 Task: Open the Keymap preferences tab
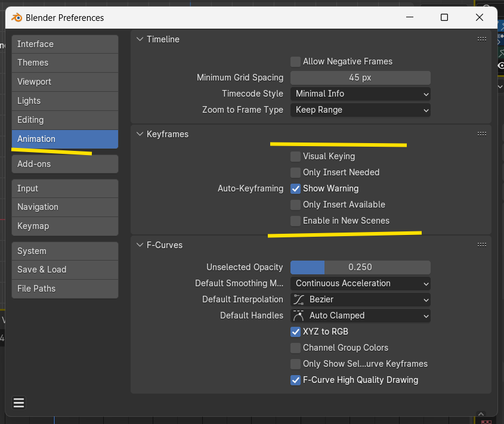point(64,226)
